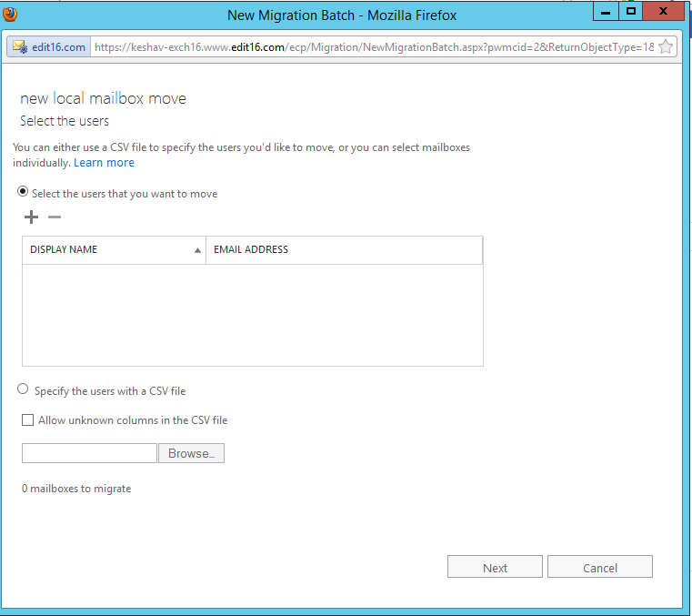Select 'Select the users that you want to move'
692x616 pixels.
[23, 192]
